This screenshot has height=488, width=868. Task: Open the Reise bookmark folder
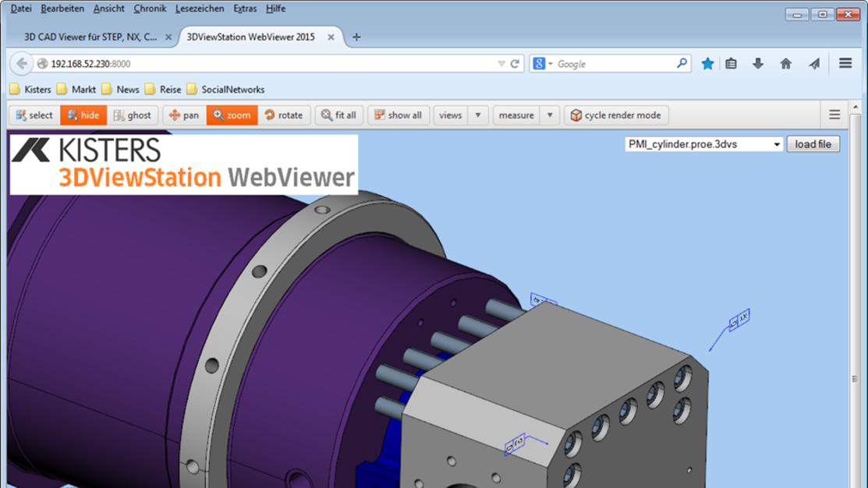(x=163, y=89)
